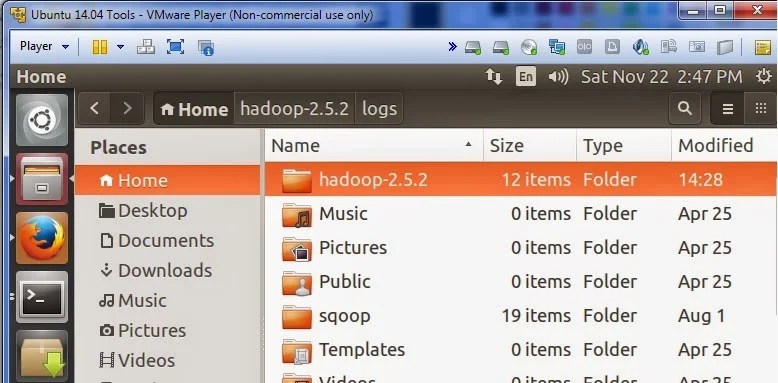
Task: Click the search magnifier in Files
Action: pyautogui.click(x=685, y=108)
